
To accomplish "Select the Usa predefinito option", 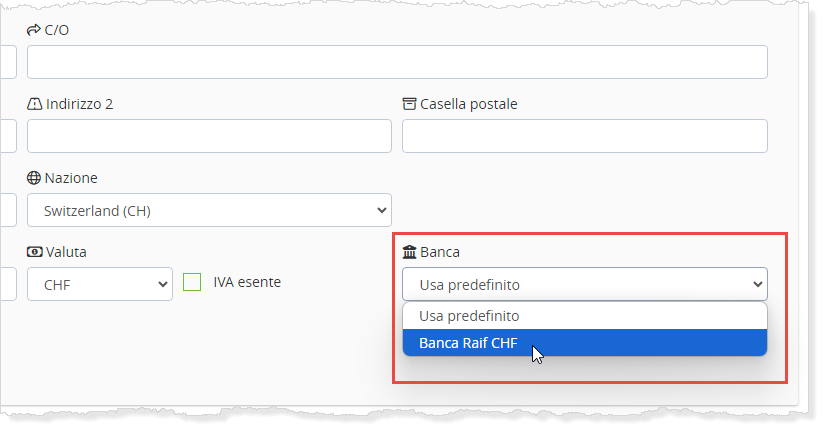I will click(469, 315).
